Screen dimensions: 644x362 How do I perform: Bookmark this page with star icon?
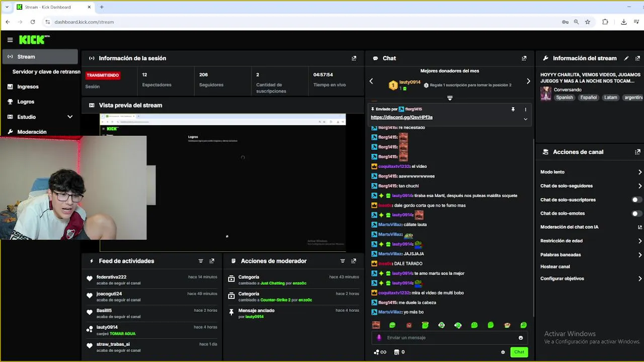pos(587,22)
